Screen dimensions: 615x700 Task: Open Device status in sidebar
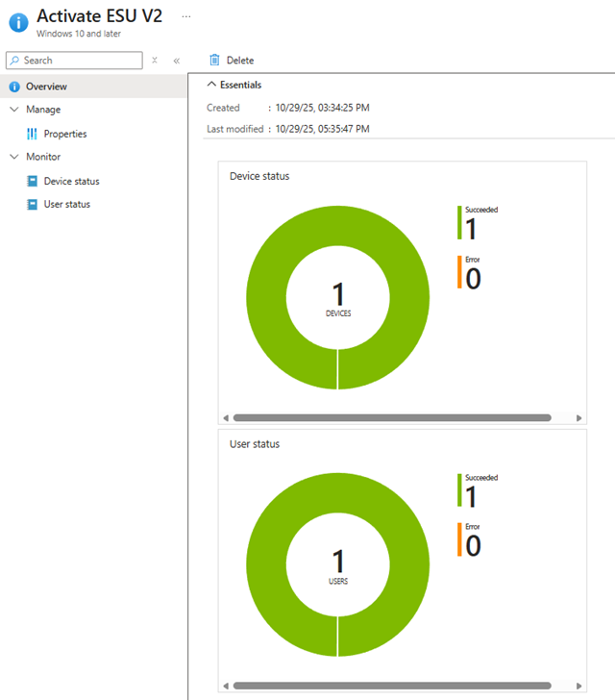point(71,181)
